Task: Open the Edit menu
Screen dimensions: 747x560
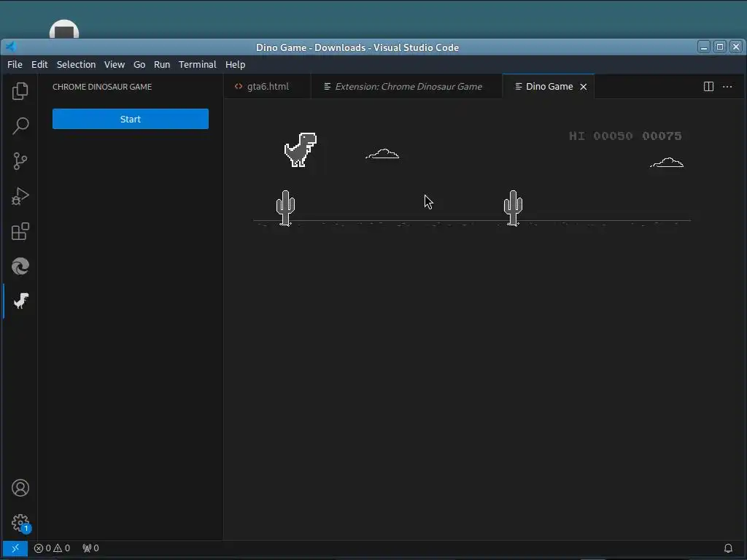Action: [39, 64]
